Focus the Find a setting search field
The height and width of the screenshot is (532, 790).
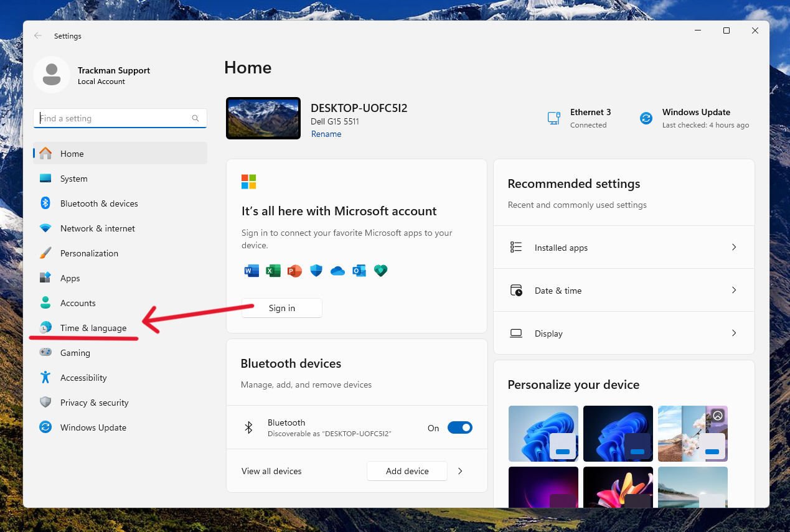(120, 118)
